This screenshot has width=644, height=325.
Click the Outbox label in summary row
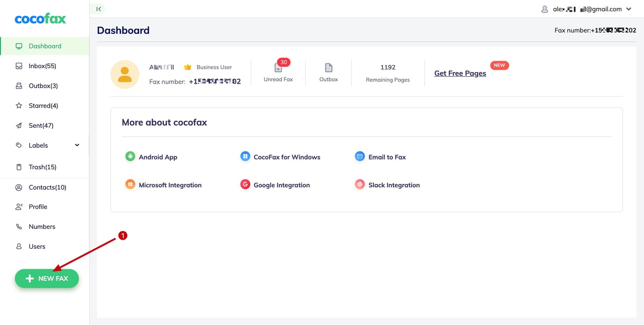[328, 80]
